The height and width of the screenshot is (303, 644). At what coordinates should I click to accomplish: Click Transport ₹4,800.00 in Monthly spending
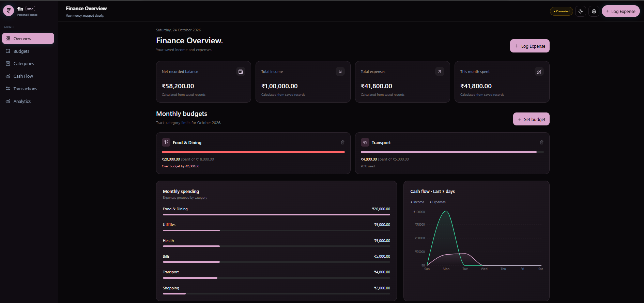coord(382,272)
